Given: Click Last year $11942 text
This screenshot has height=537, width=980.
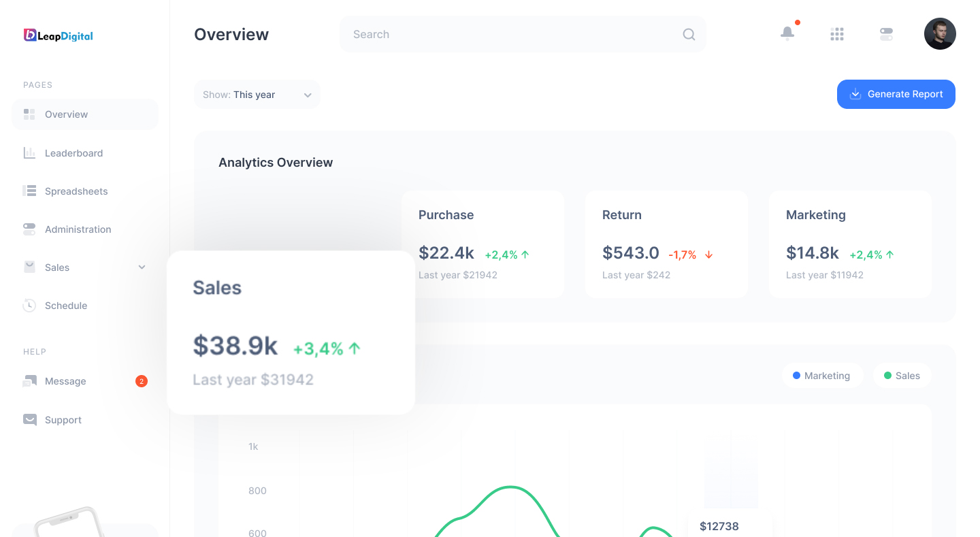Looking at the screenshot, I should 825,275.
